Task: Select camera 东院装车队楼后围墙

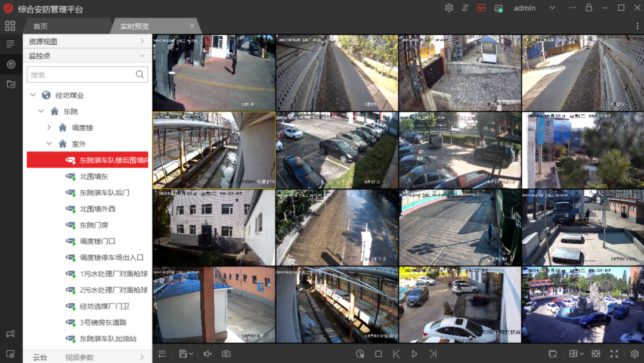Action: (88, 160)
